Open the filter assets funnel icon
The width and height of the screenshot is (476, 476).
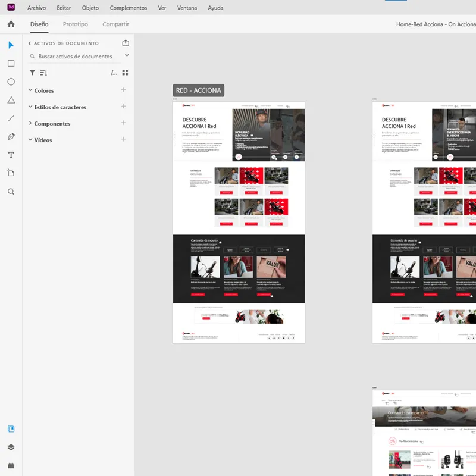coord(32,72)
